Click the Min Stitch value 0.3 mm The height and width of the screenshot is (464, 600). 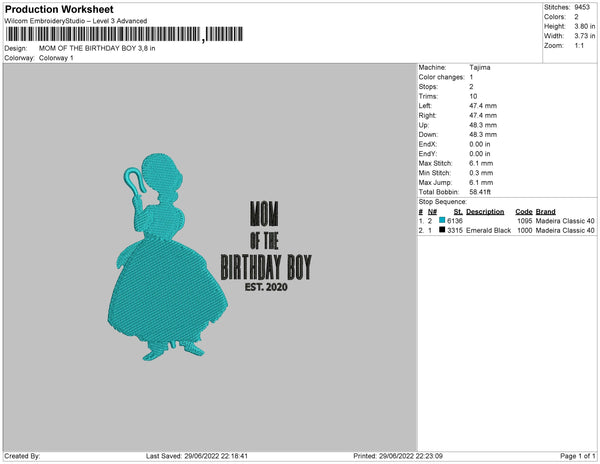[x=481, y=173]
